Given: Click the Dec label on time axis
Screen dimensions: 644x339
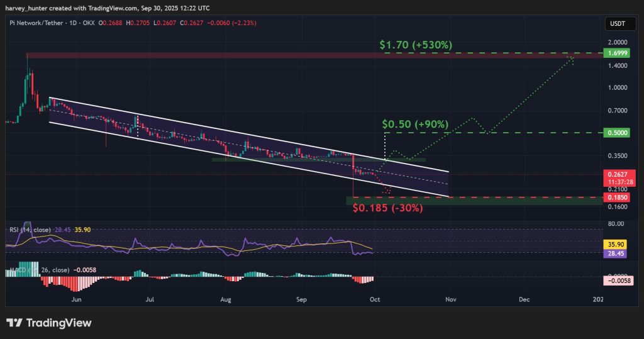Looking at the screenshot, I should coord(524,301).
